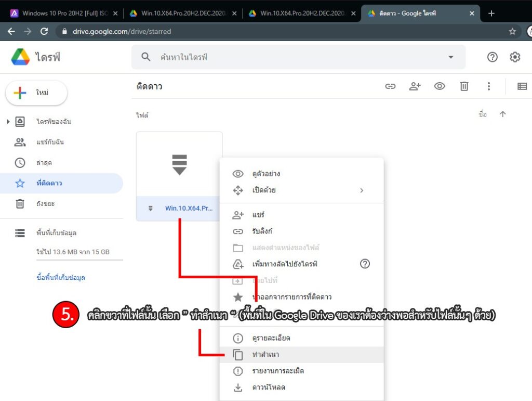Click the search in Drive input field
The height and width of the screenshot is (401, 532).
pyautogui.click(x=299, y=57)
